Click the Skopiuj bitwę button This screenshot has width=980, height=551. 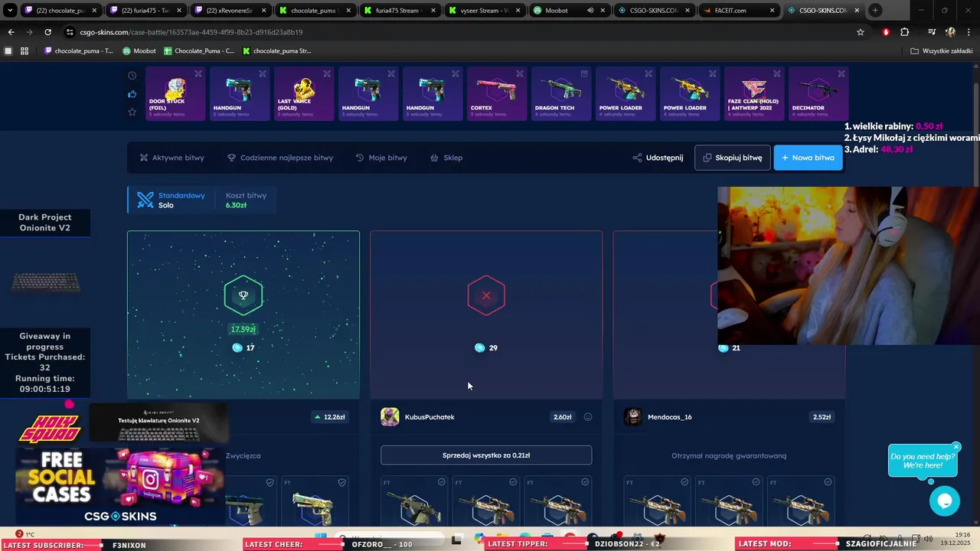732,158
